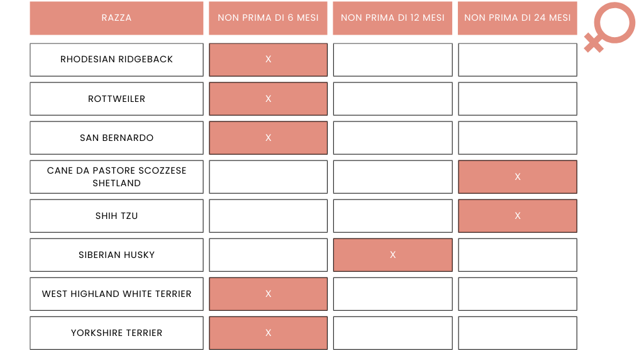This screenshot has height=358, width=644.
Task: Select the RAZZA column header
Action: (x=116, y=18)
